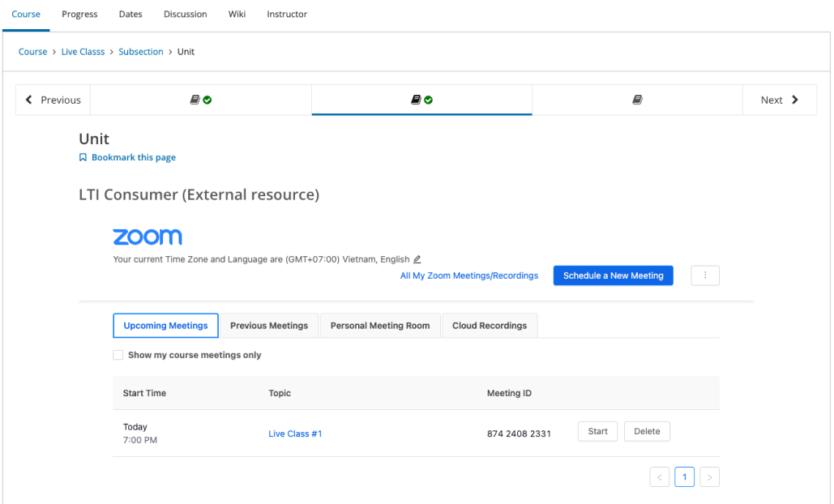Screen dimensions: 834x504
Task: Select the third unit book icon
Action: pyautogui.click(x=637, y=100)
